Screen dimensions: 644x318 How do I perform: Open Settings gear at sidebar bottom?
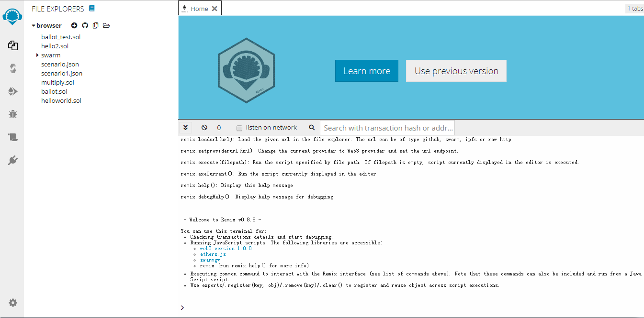point(13,303)
